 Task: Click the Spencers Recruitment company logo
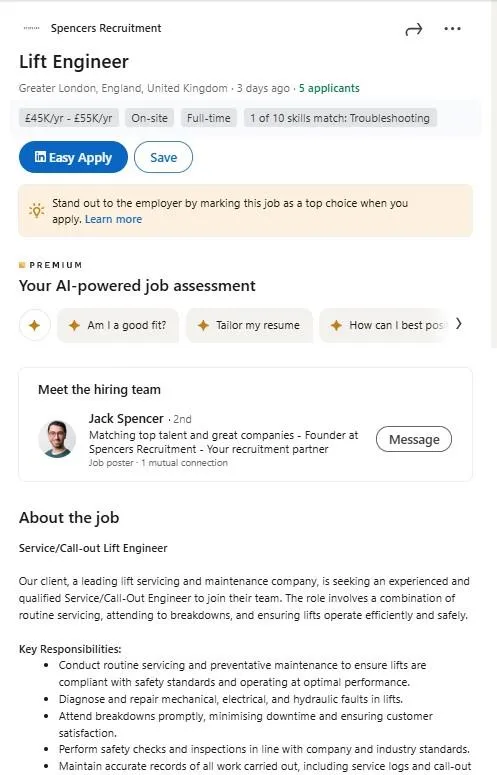[x=32, y=28]
